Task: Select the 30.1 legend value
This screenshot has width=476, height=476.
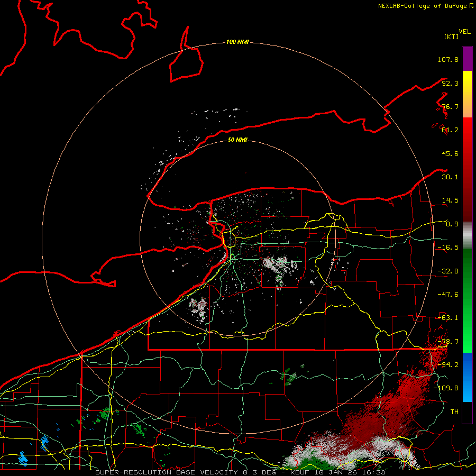Action: [x=450, y=177]
